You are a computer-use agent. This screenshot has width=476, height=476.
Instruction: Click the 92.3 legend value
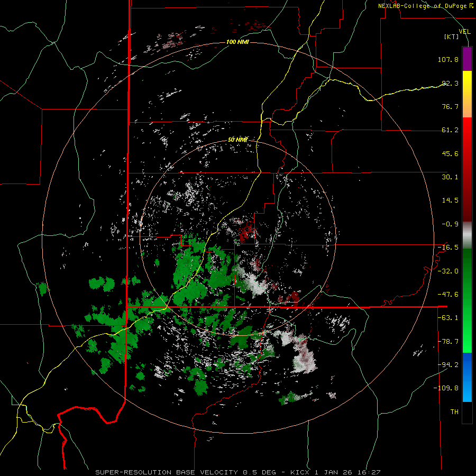[x=450, y=83]
